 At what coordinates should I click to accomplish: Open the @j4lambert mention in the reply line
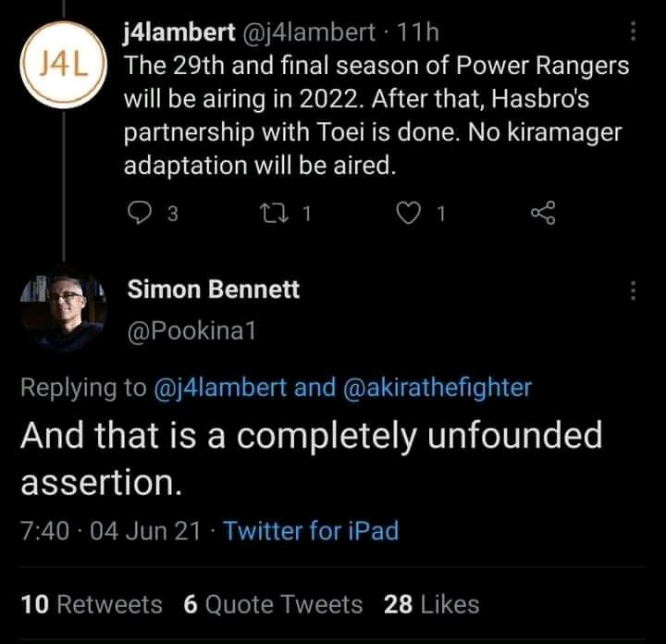pos(219,387)
